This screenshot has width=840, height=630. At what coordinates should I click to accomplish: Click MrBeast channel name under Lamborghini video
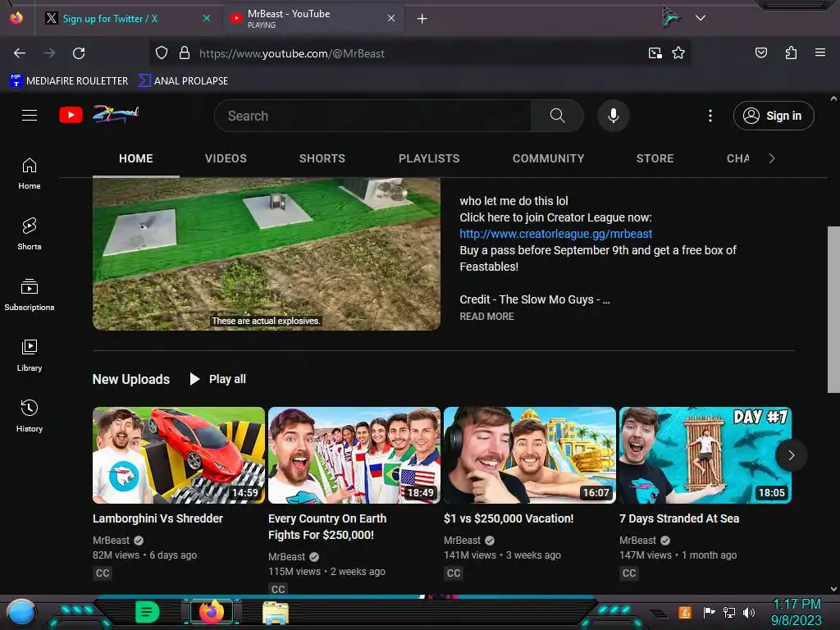tap(111, 540)
